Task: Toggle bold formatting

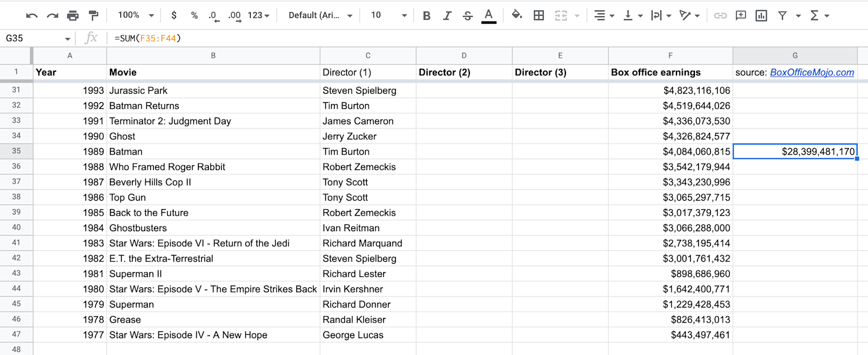Action: pyautogui.click(x=426, y=16)
